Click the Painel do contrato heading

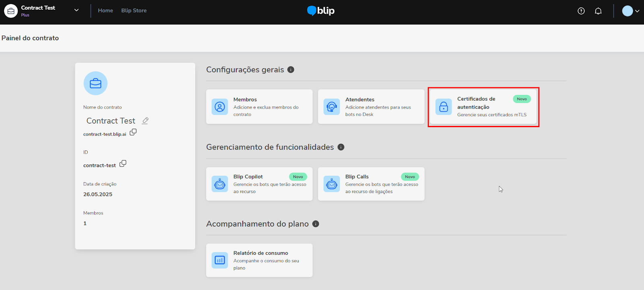click(x=30, y=38)
